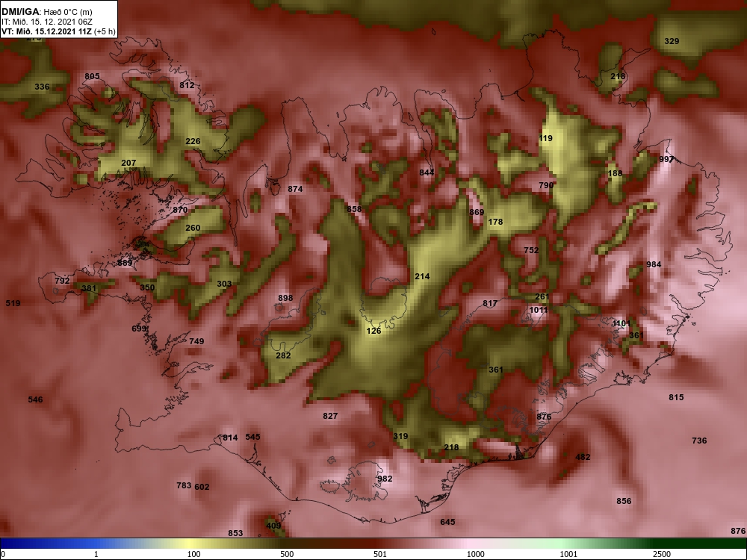Click the map value 645
The height and width of the screenshot is (560, 747).
(x=447, y=523)
